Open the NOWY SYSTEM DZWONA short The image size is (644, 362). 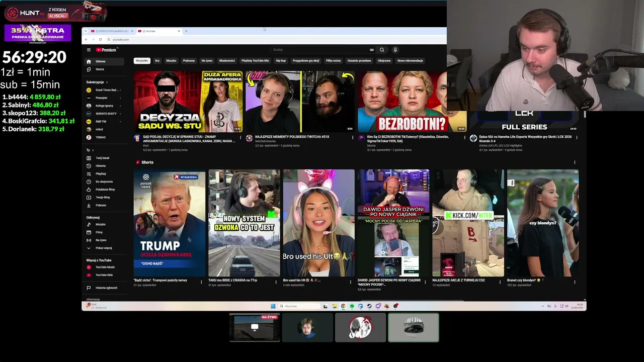244,223
